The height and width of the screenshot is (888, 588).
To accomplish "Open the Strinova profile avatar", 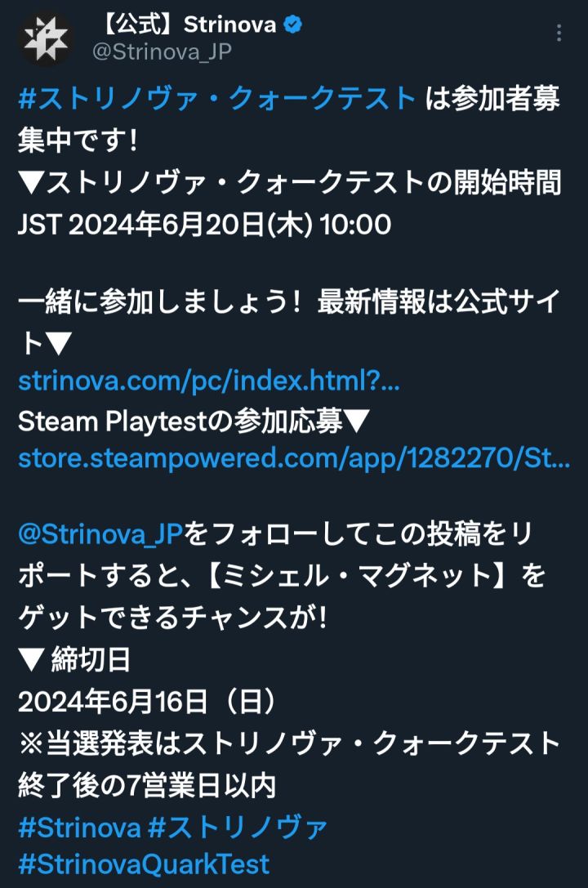I will pyautogui.click(x=45, y=38).
